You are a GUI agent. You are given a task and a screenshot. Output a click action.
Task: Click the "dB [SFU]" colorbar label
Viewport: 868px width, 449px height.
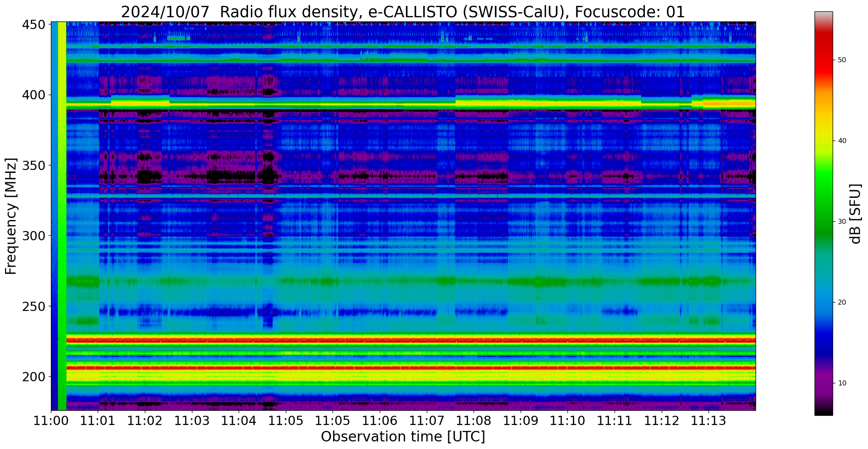click(856, 214)
